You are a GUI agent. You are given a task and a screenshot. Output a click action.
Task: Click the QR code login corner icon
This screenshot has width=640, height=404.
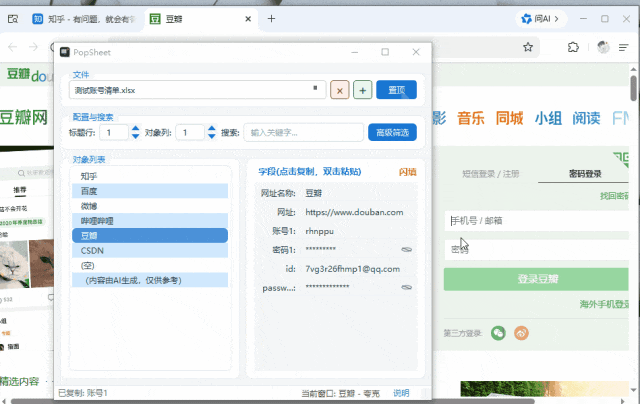coord(621,159)
